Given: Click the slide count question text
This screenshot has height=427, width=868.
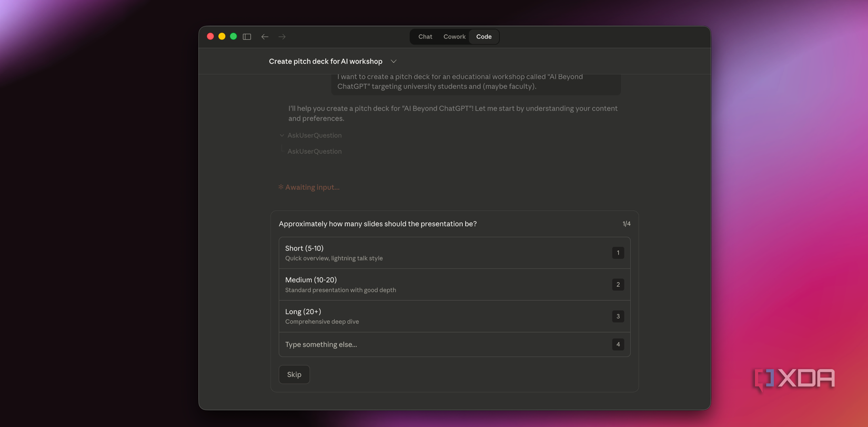Looking at the screenshot, I should [x=378, y=224].
